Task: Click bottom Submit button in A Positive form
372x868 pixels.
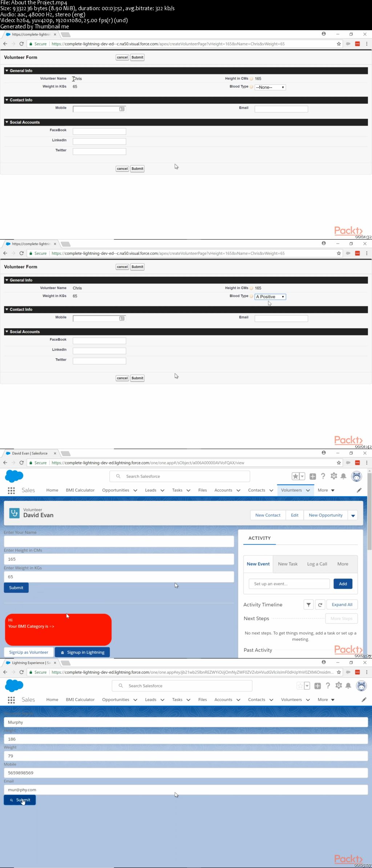Action: [x=137, y=378]
